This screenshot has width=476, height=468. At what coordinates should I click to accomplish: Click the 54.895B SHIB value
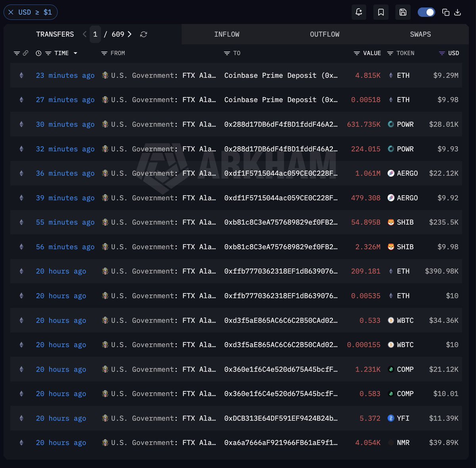pos(366,222)
